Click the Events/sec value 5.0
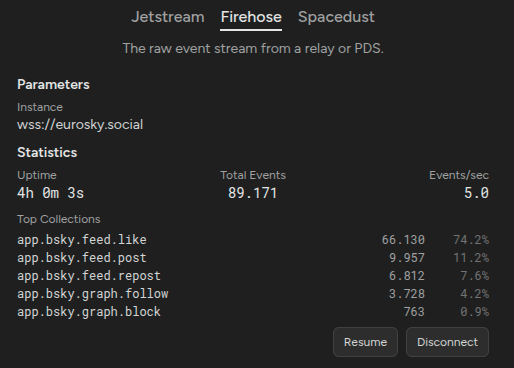Screen dimensions: 514x368 pos(476,193)
